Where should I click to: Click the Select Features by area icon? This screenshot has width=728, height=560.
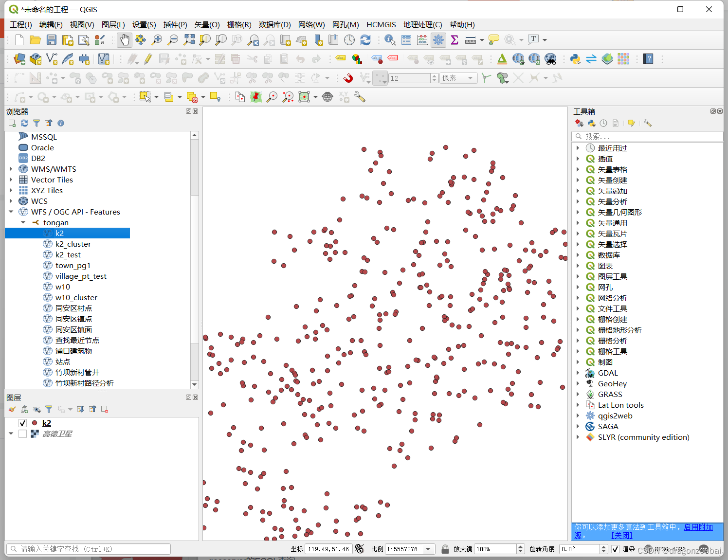coord(145,97)
